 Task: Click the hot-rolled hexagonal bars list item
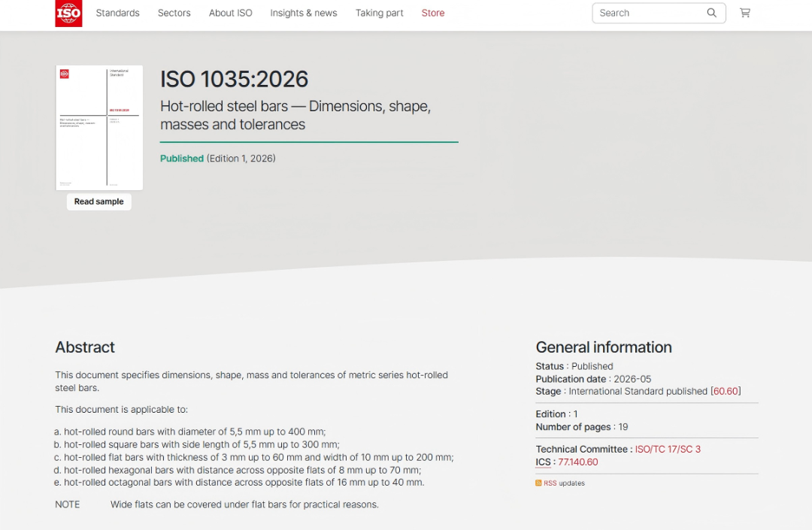pos(238,471)
